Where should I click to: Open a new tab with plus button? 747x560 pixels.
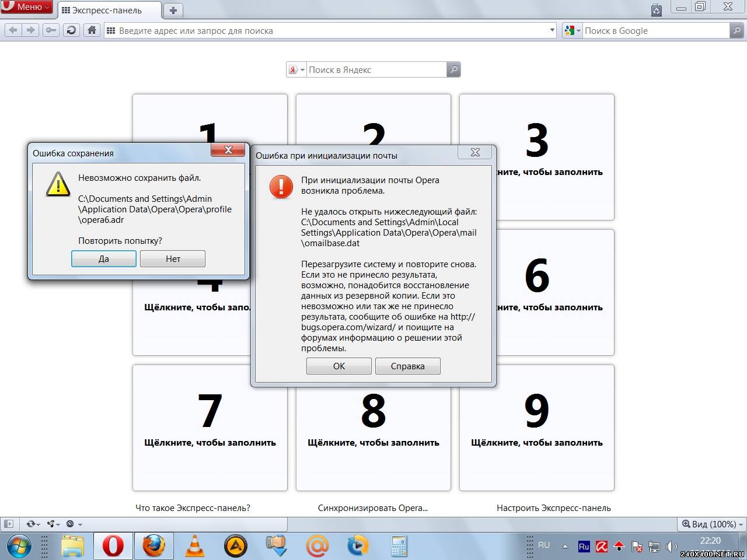(x=173, y=10)
